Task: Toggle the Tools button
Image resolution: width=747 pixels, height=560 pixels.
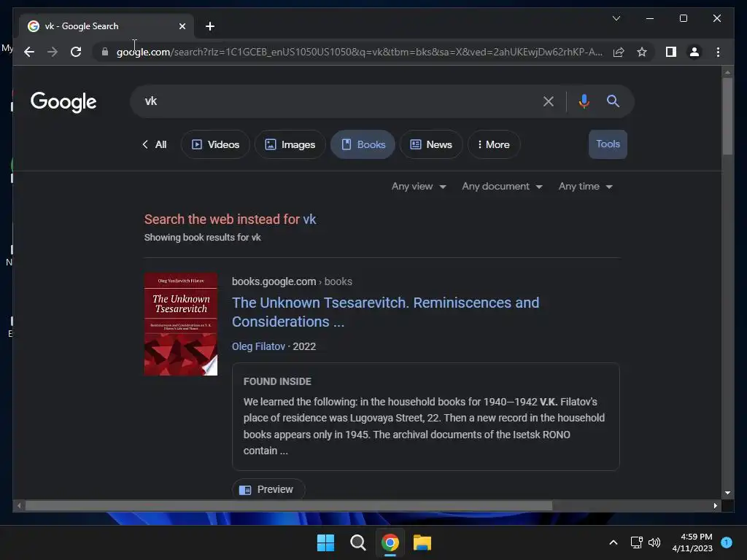Action: tap(608, 144)
